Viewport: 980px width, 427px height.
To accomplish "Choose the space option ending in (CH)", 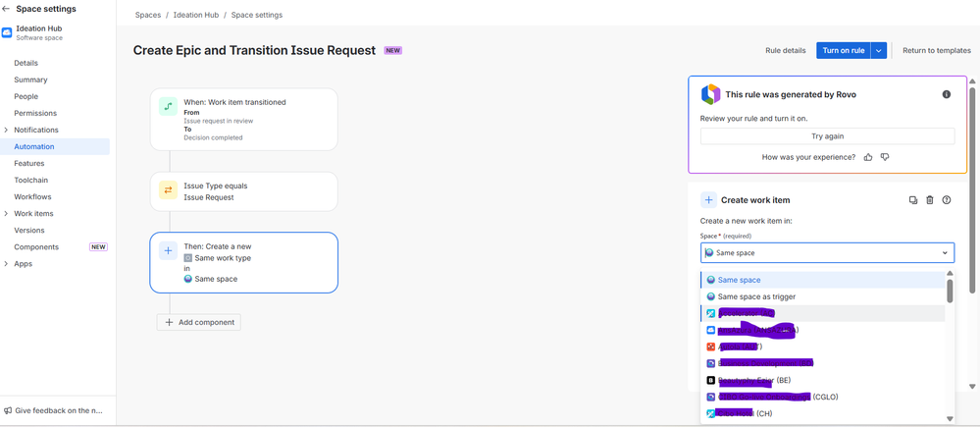I will tap(822, 413).
